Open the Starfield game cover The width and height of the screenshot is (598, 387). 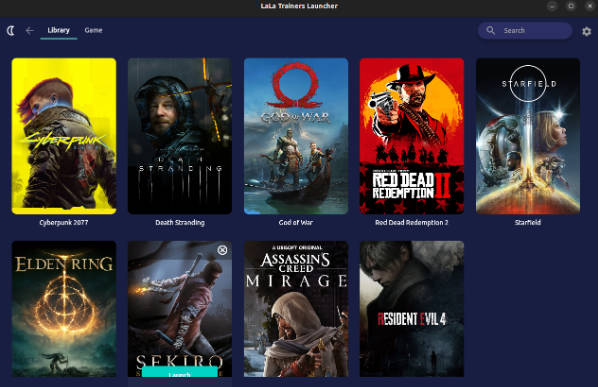[x=528, y=136]
